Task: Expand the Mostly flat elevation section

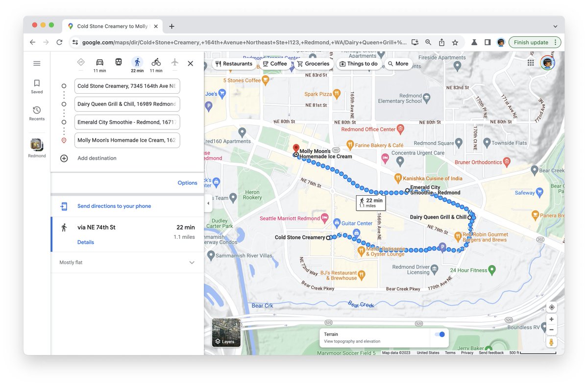Action: (x=127, y=262)
